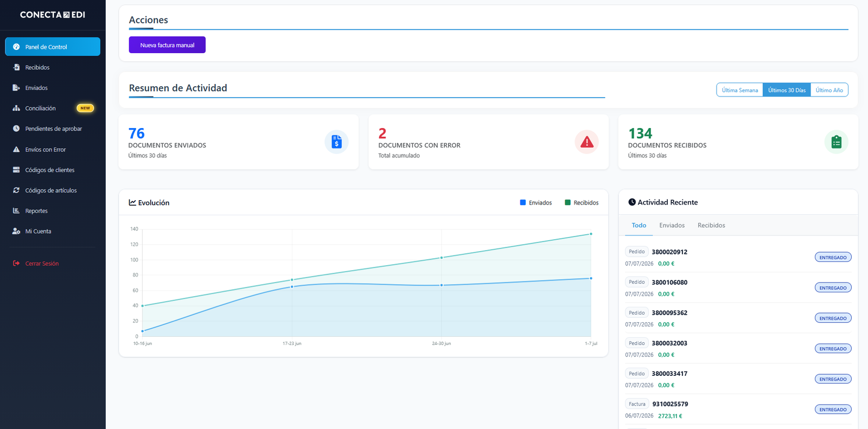Click the Cerrar Sesión link
Viewport: 868px width, 429px height.
click(x=42, y=264)
